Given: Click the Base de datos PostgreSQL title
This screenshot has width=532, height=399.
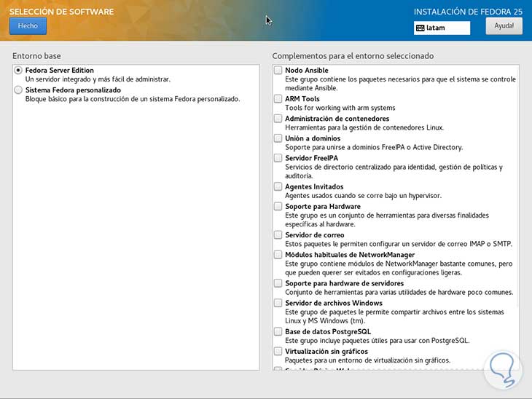Looking at the screenshot, I should tap(328, 331).
